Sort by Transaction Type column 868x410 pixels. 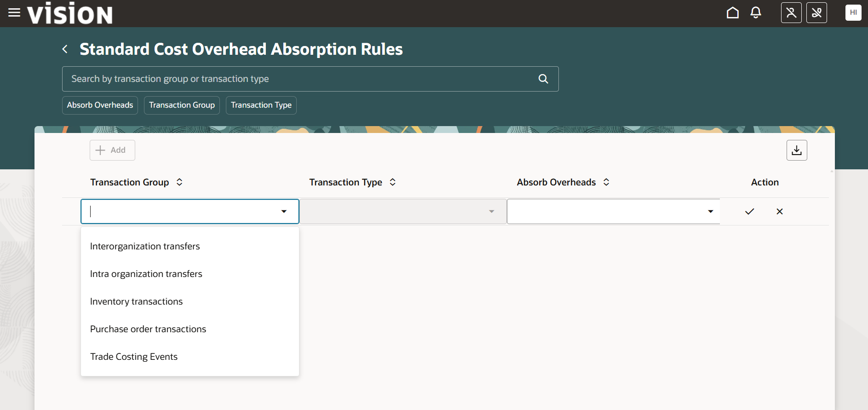pyautogui.click(x=392, y=182)
